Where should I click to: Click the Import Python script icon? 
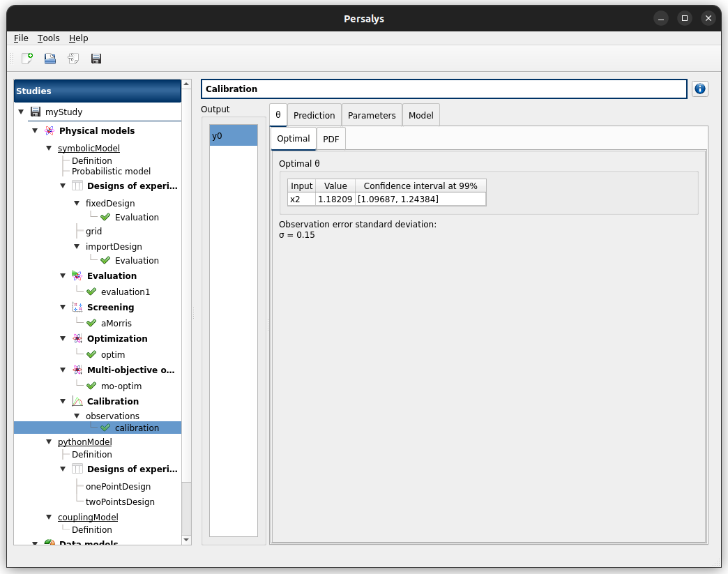[x=73, y=59]
